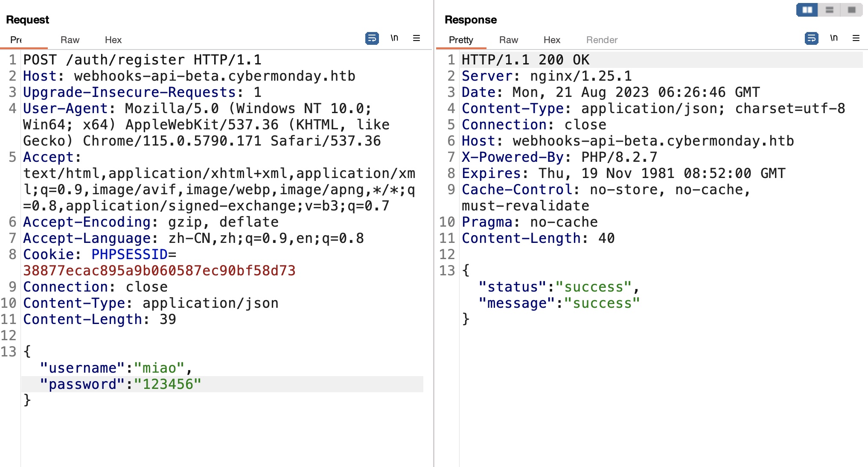Toggle non-printable characters in Request panel
This screenshot has height=467, width=868.
(x=394, y=38)
